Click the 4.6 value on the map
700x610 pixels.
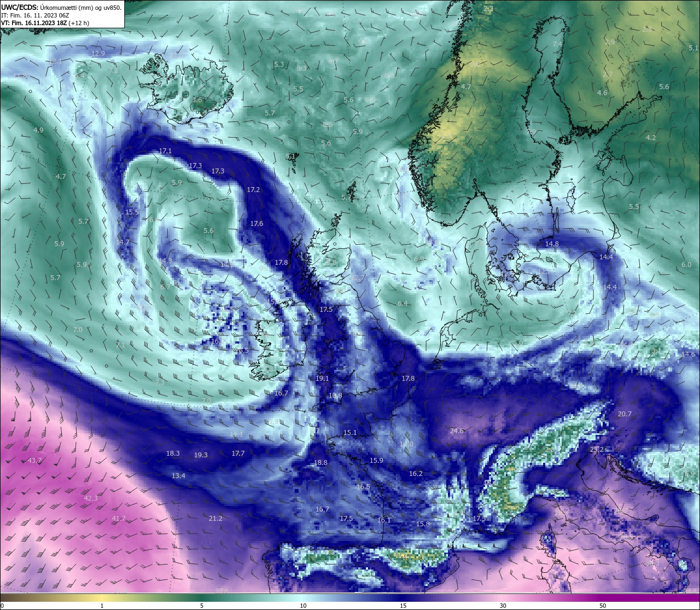click(602, 93)
